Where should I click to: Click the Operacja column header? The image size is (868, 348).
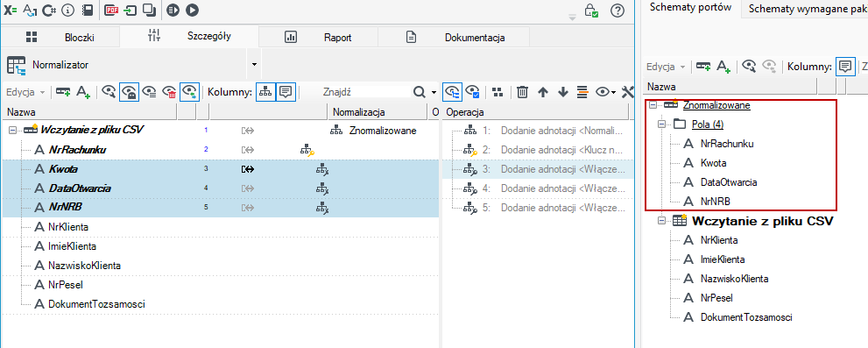pos(535,112)
